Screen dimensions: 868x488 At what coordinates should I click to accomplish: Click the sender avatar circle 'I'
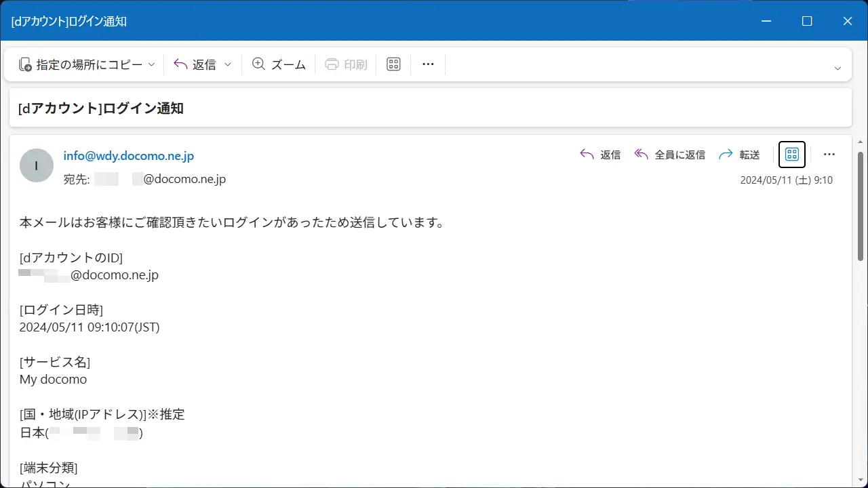[37, 165]
